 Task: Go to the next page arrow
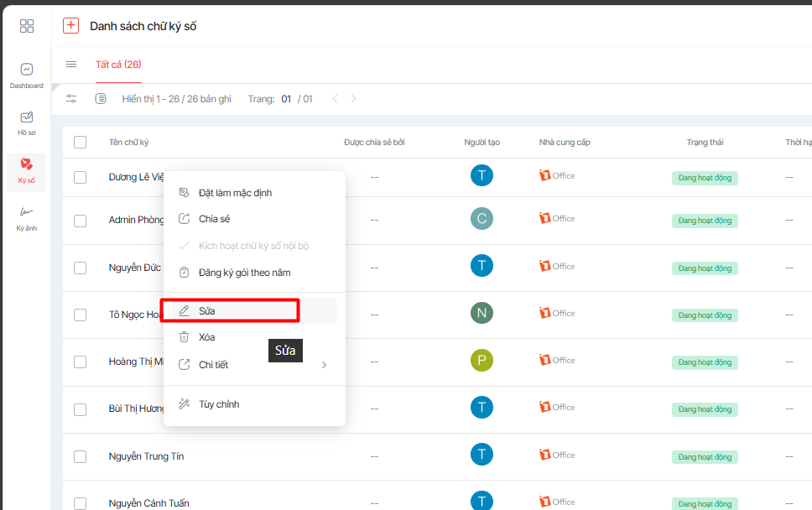pos(353,99)
